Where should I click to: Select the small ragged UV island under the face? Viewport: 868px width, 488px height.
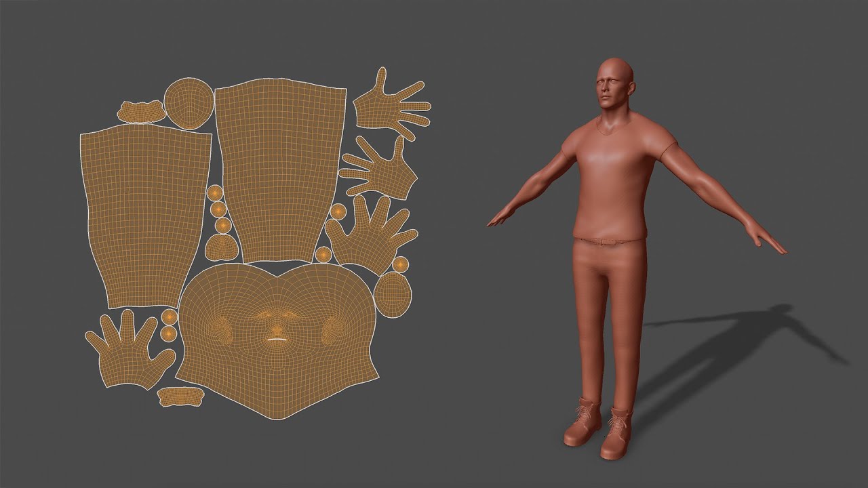click(180, 396)
